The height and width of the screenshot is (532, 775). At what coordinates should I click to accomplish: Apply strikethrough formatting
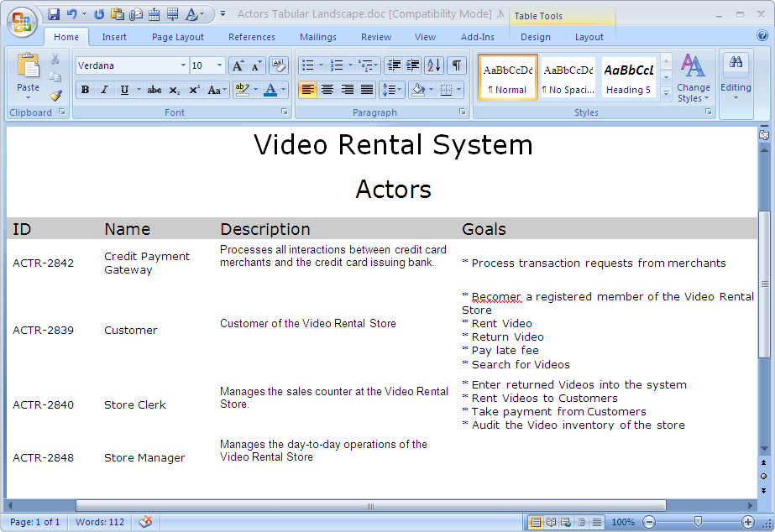click(x=154, y=90)
